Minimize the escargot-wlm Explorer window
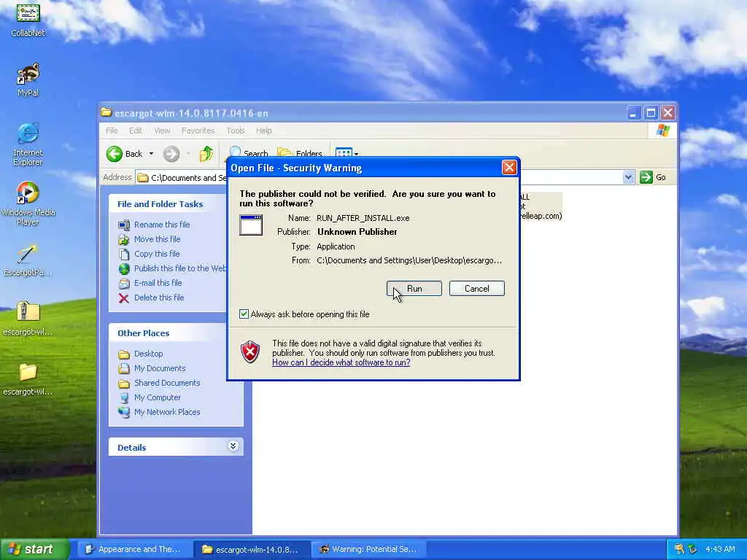Viewport: 747px width, 560px height. click(633, 113)
